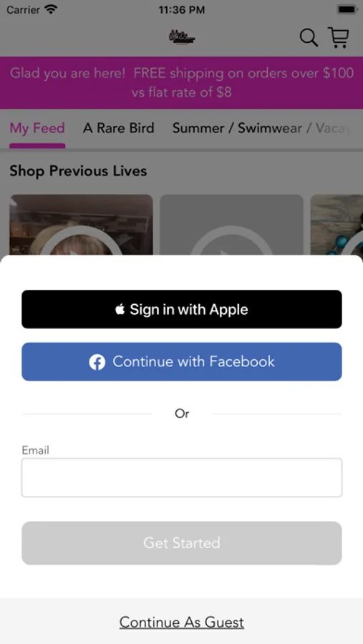Choose Continue with Facebook
The width and height of the screenshot is (363, 644).
(182, 362)
